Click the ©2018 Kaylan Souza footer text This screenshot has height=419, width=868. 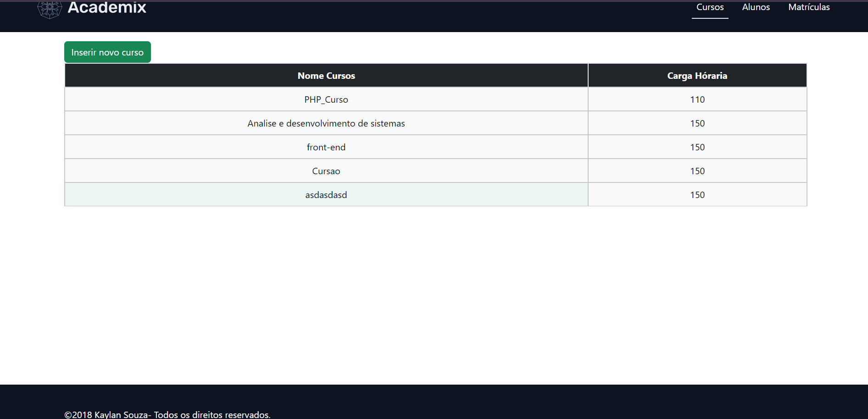coord(167,414)
